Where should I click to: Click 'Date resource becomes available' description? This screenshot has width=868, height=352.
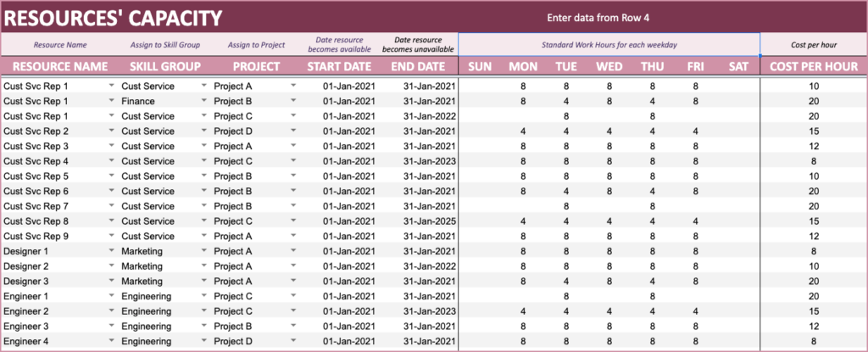click(x=339, y=45)
